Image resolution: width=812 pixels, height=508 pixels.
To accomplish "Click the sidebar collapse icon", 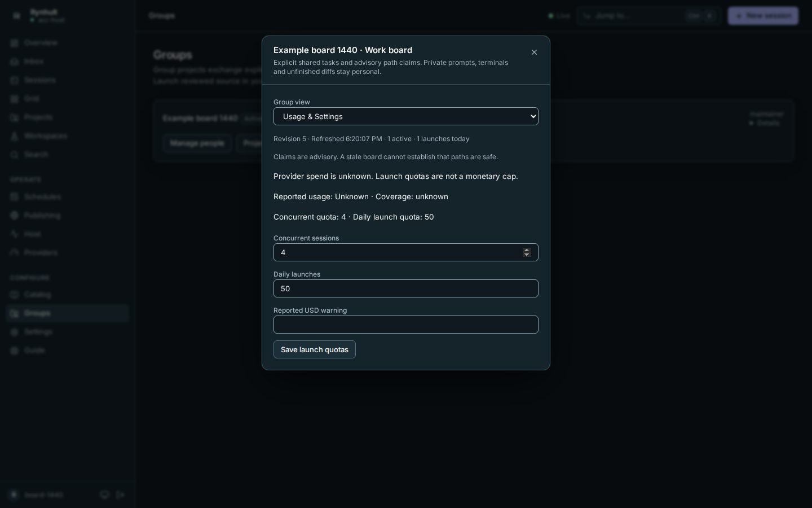I will click(x=16, y=16).
